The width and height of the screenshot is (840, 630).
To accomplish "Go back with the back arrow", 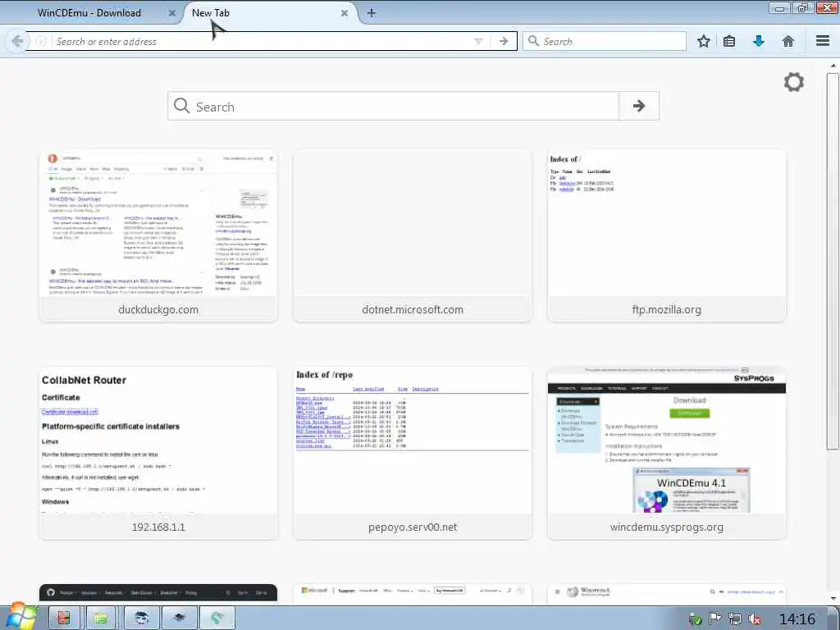I will 16,41.
